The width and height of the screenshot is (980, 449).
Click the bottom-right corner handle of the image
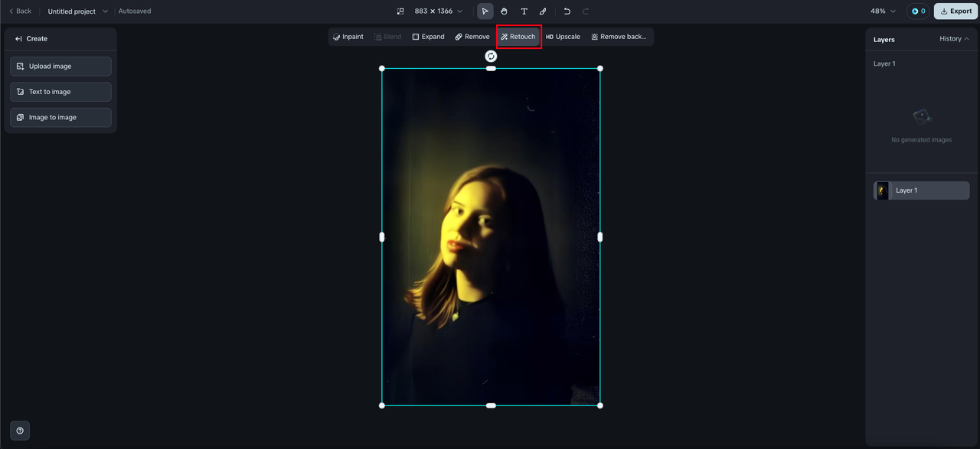(x=600, y=405)
